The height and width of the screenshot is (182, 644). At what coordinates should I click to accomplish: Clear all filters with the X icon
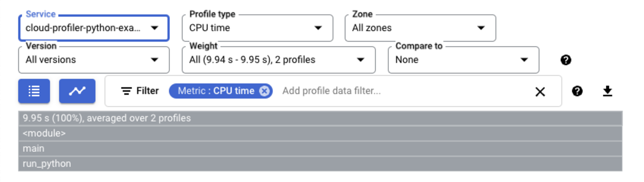(x=540, y=91)
